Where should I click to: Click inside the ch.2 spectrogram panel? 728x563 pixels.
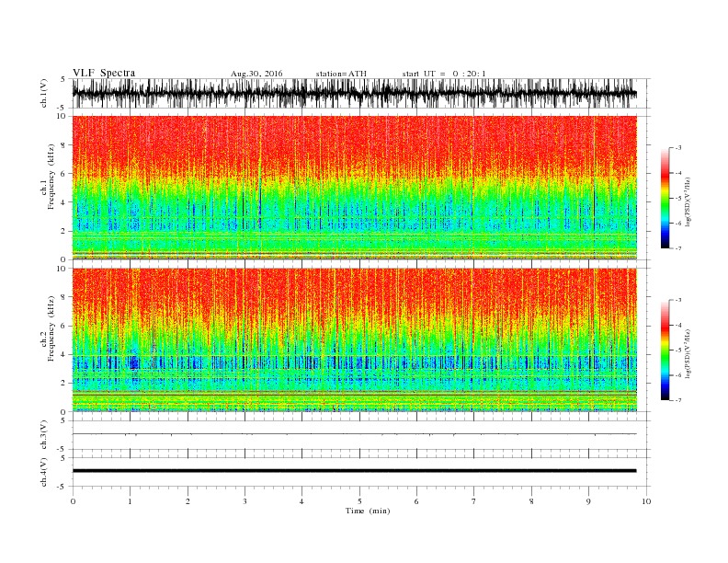tap(354, 340)
